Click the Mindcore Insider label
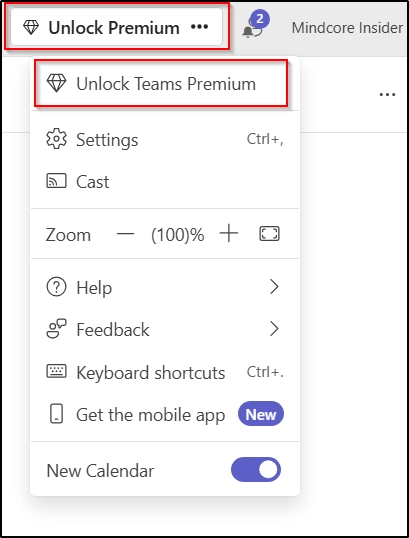409x538 pixels. tap(347, 28)
